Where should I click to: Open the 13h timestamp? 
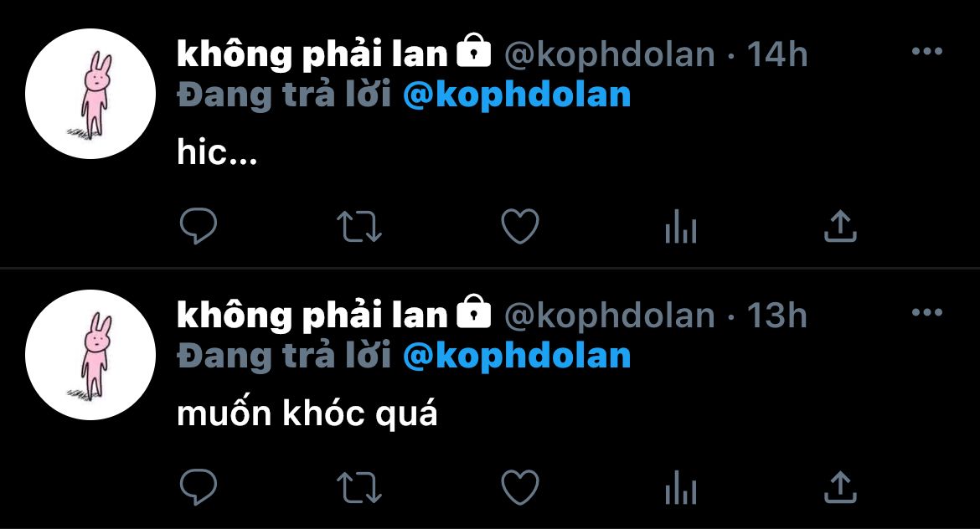coord(777,316)
